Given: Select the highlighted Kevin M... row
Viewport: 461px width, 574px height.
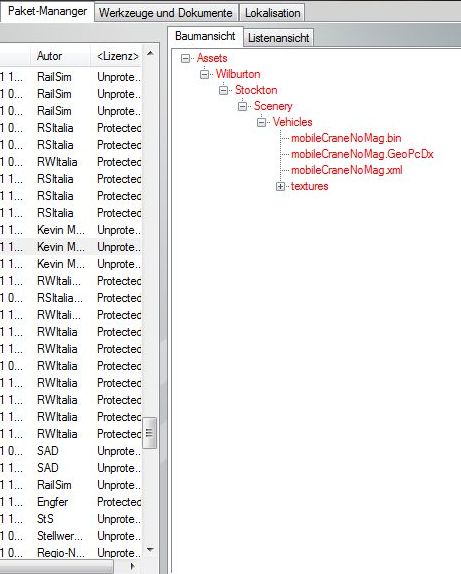Looking at the screenshot, I should coord(71,247).
